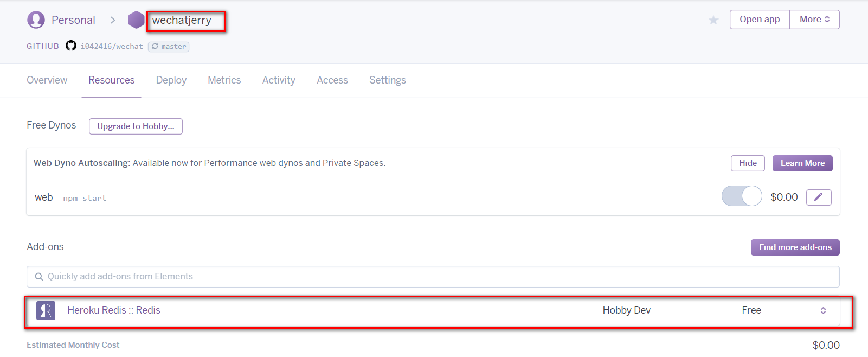Open the Settings tab

[388, 80]
